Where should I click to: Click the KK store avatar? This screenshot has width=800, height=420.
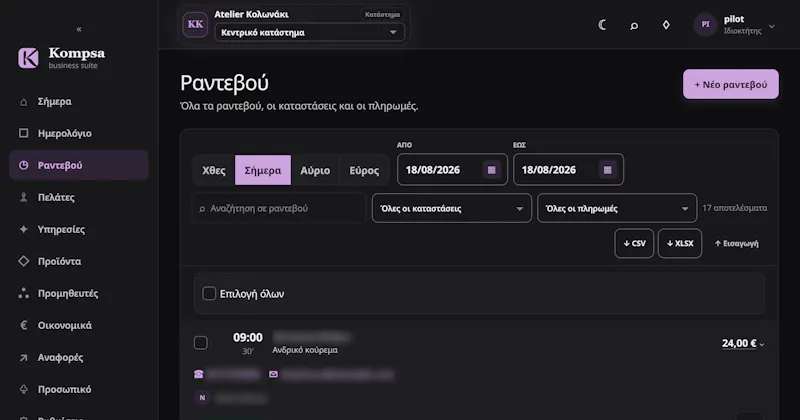(x=195, y=24)
